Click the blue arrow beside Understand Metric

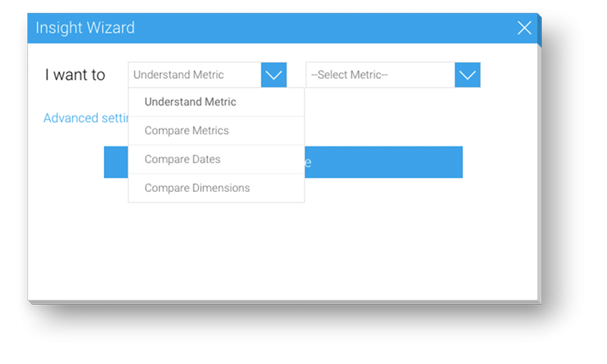click(274, 75)
